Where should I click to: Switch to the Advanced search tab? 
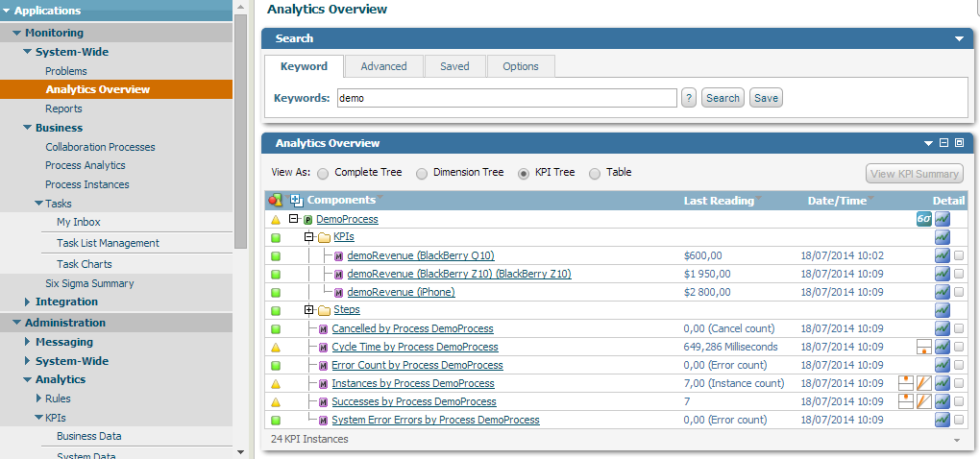(x=383, y=66)
